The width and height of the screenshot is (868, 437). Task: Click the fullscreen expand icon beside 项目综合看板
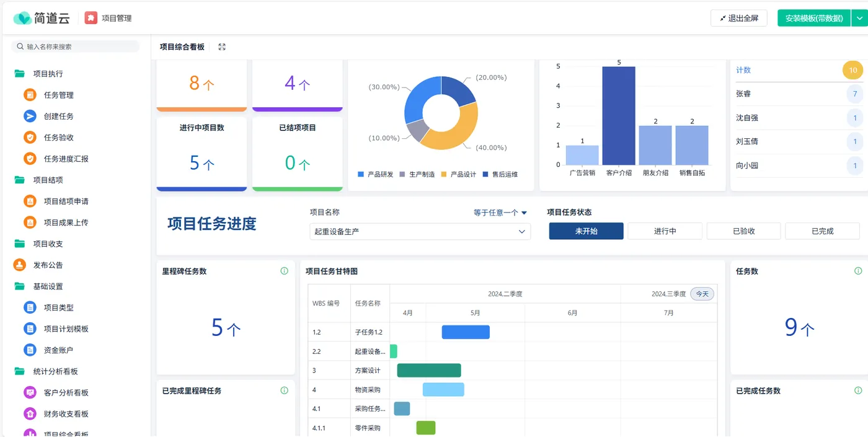222,47
